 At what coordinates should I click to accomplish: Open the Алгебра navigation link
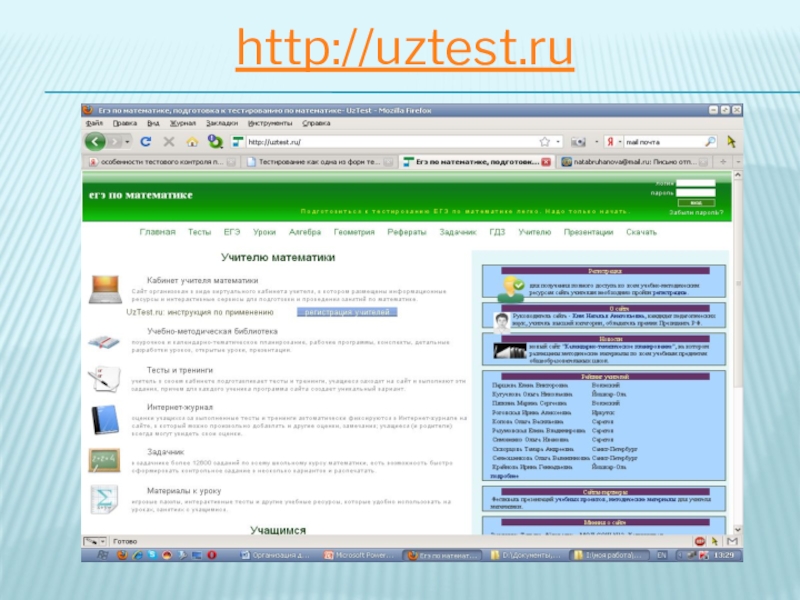tap(305, 232)
